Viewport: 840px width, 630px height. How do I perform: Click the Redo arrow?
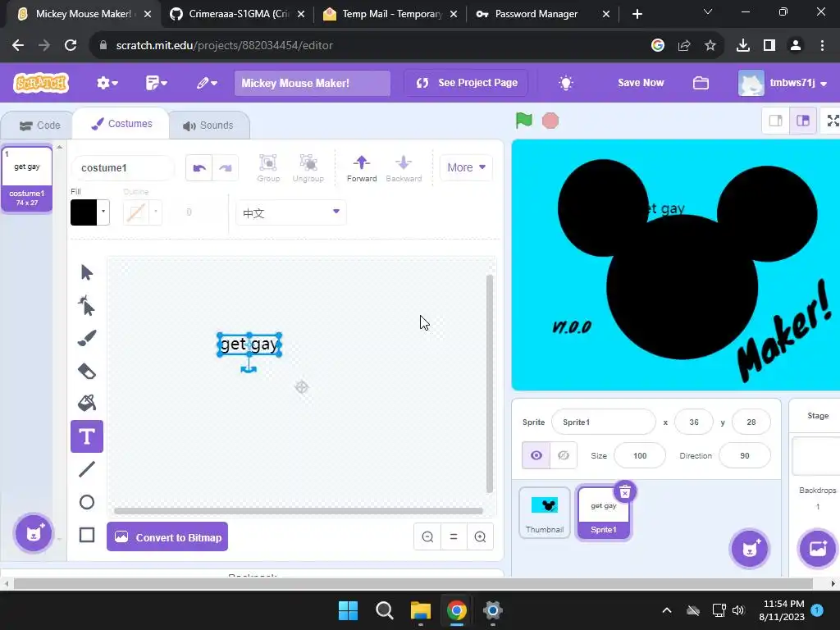coord(226,167)
